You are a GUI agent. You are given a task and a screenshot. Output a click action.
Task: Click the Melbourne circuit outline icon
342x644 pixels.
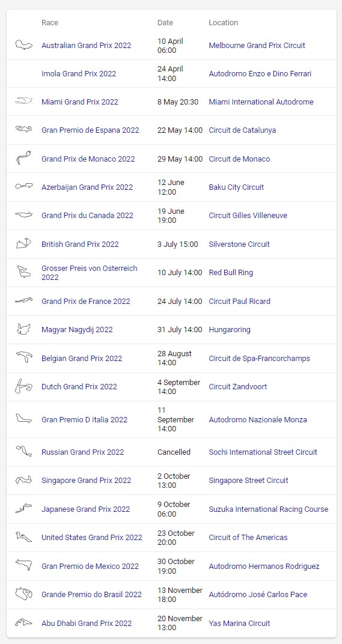pyautogui.click(x=23, y=45)
